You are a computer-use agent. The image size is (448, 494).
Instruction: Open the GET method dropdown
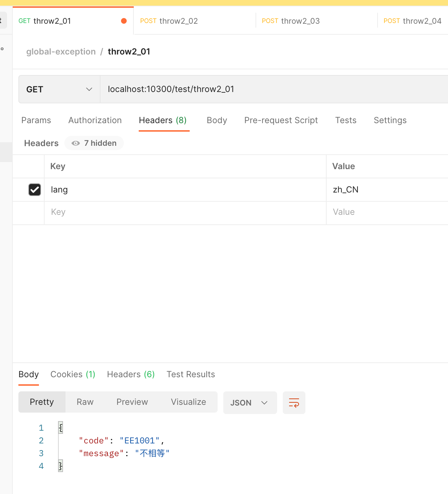point(59,90)
